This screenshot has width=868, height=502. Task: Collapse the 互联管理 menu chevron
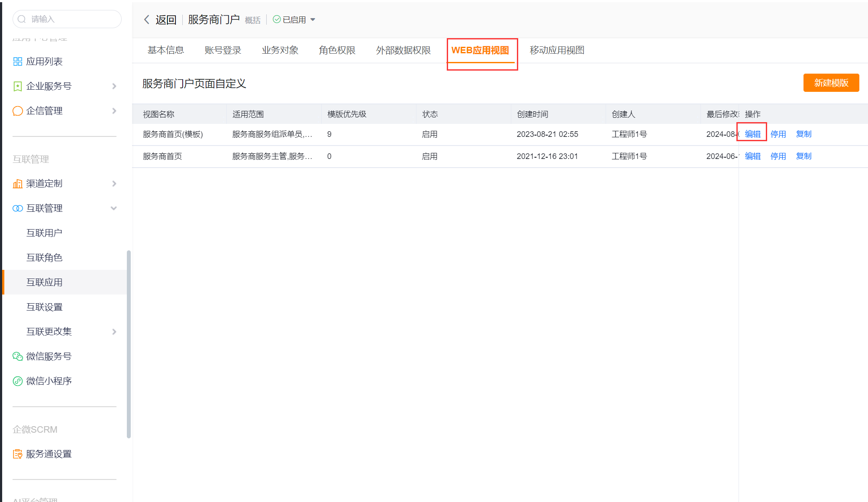coord(114,208)
